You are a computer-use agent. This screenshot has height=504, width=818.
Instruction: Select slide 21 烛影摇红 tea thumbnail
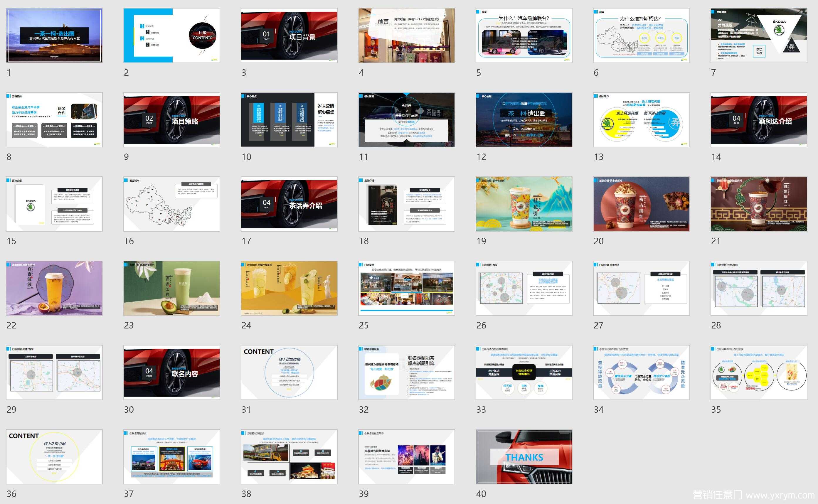[x=759, y=204]
